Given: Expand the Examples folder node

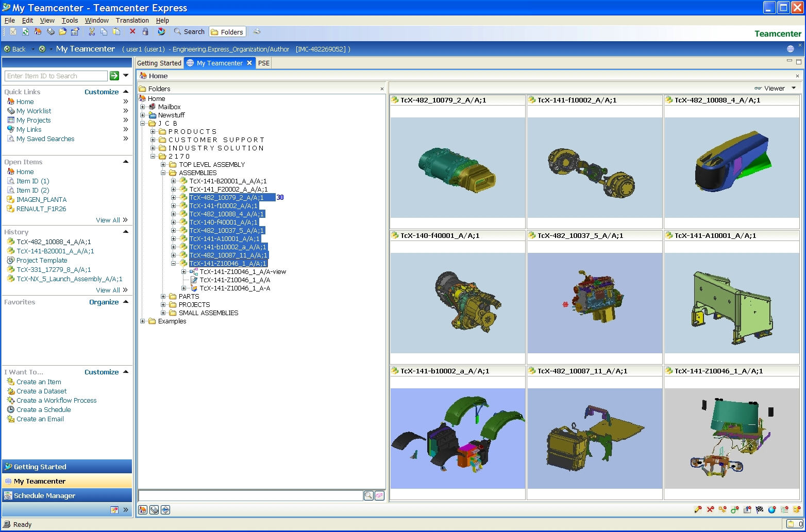Looking at the screenshot, I should (143, 321).
